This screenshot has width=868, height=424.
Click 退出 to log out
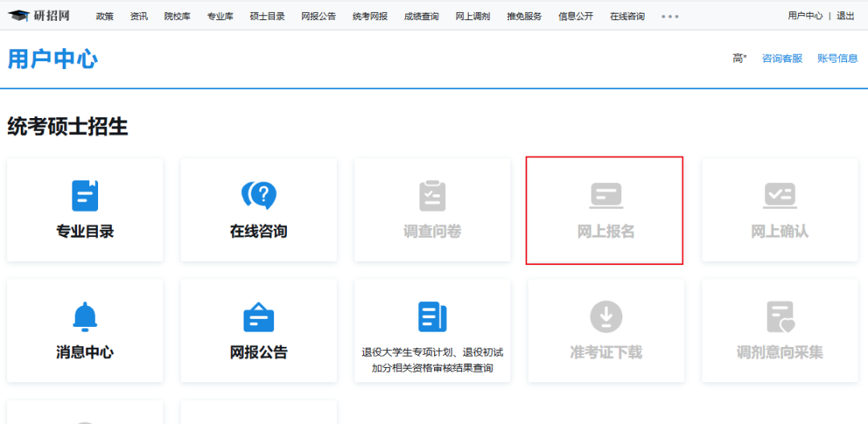[x=845, y=15]
